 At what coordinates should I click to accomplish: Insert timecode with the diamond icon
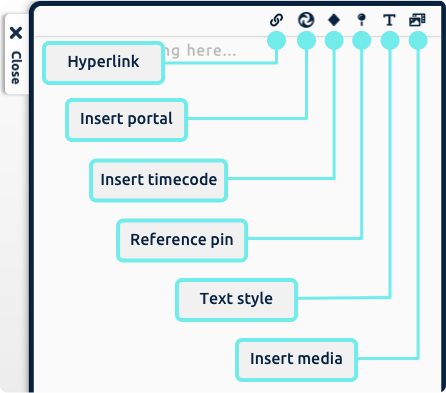(334, 20)
